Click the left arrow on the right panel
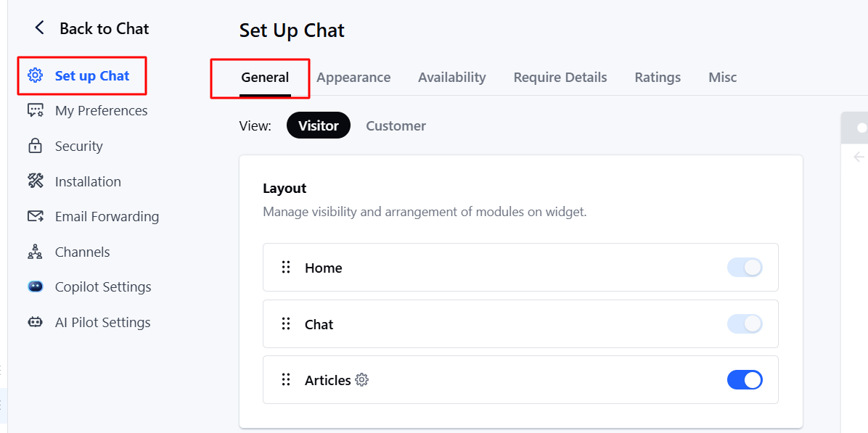The height and width of the screenshot is (433, 868). (859, 156)
